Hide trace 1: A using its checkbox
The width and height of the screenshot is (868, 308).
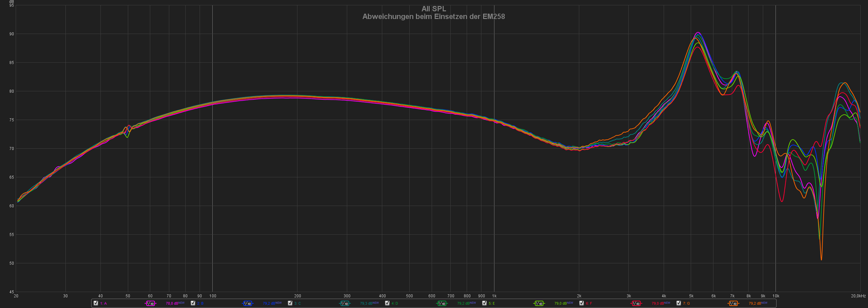tap(96, 303)
